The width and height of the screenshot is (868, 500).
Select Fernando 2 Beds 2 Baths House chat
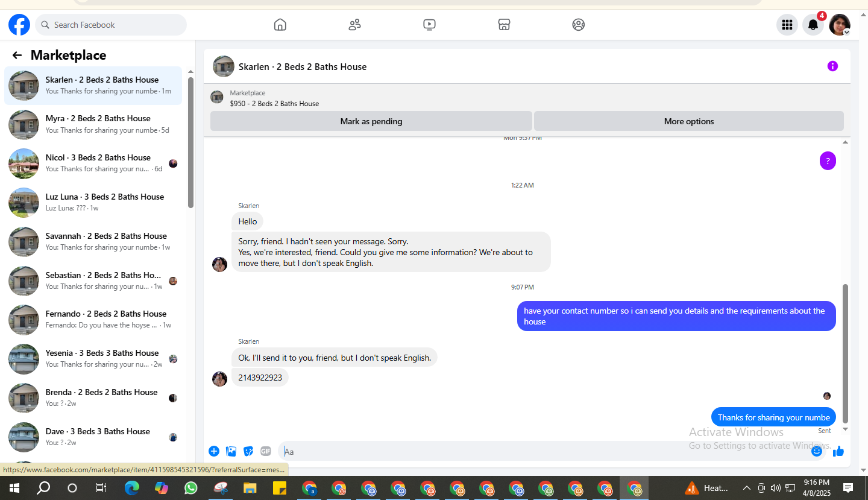coord(93,320)
